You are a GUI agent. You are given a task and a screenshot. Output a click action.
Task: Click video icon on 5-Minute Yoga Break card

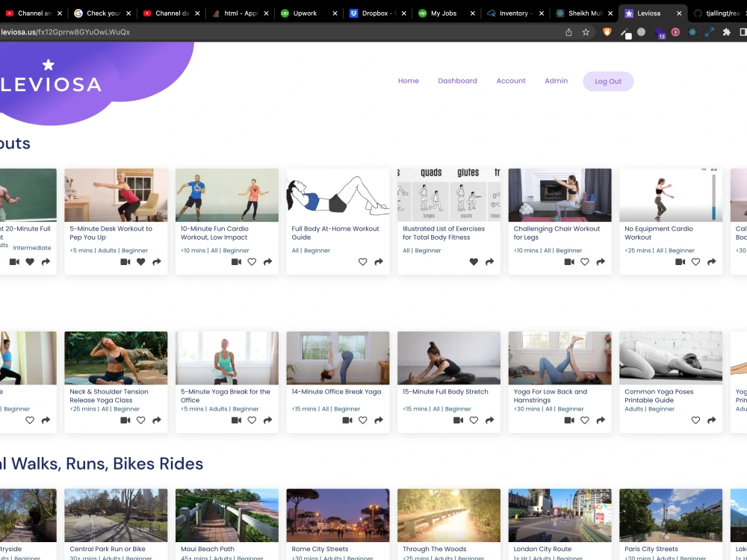click(236, 420)
